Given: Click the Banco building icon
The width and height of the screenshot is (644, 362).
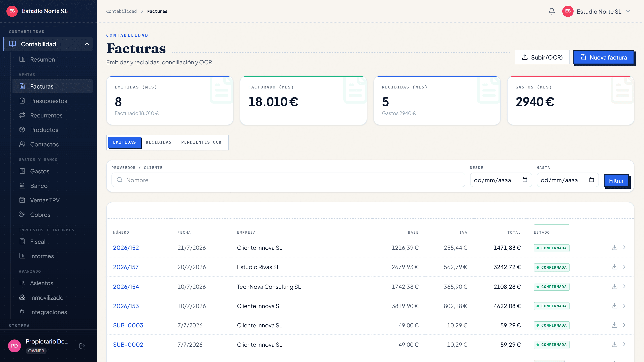Looking at the screenshot, I should 22,186.
